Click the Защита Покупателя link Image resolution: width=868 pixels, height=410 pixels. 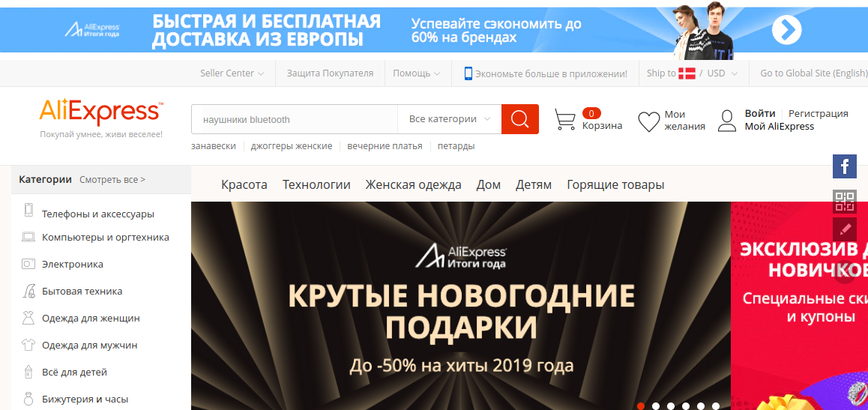(x=330, y=73)
